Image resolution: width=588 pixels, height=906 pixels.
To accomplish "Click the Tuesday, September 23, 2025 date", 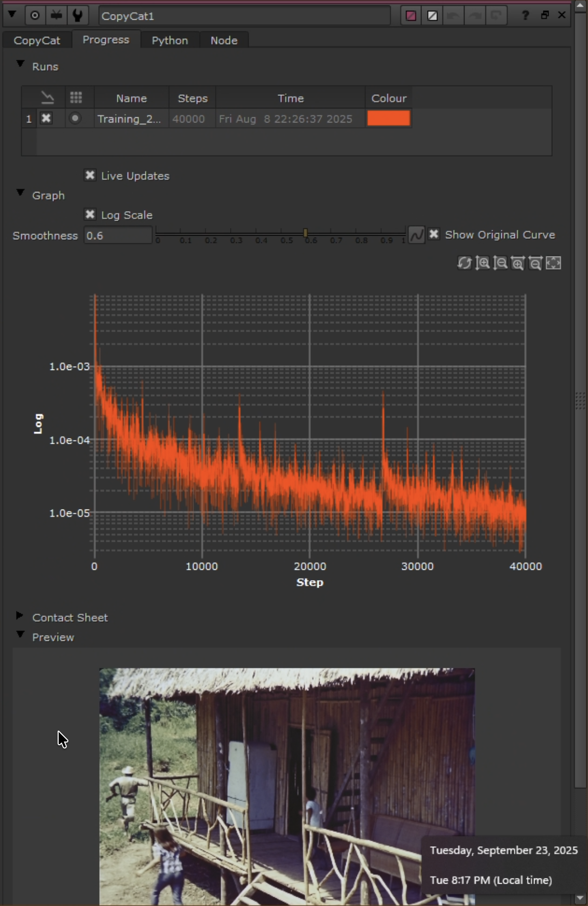I will pyautogui.click(x=503, y=850).
